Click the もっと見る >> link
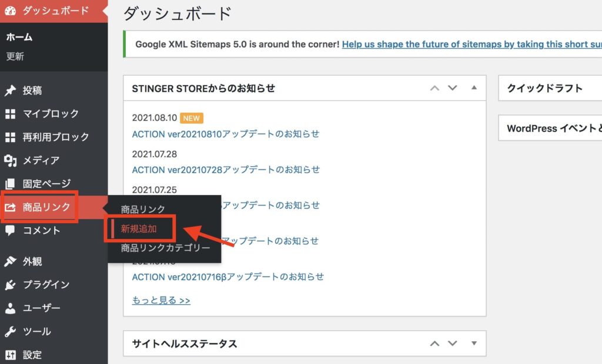Image resolution: width=602 pixels, height=364 pixels. pos(161,301)
